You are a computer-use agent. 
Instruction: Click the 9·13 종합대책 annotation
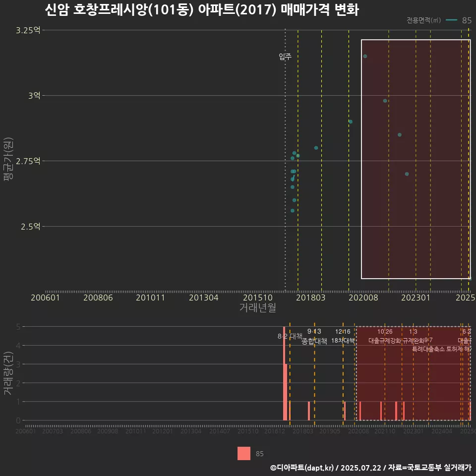coord(314,336)
